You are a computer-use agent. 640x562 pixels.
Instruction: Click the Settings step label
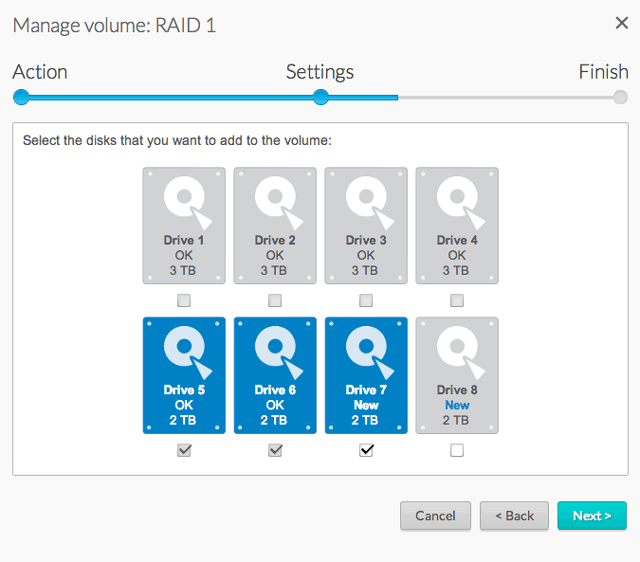click(x=320, y=72)
